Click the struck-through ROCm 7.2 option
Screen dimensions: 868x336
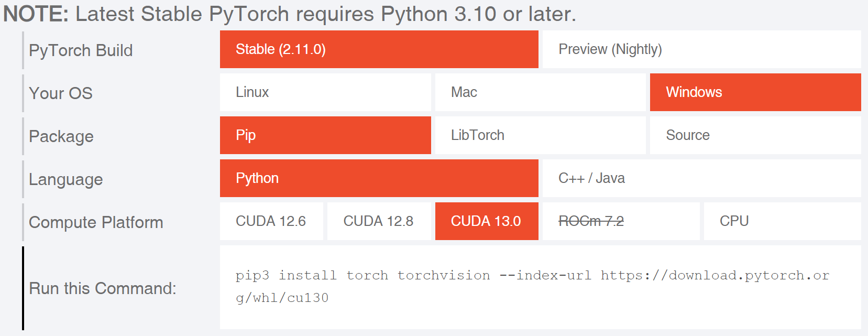[x=621, y=221]
